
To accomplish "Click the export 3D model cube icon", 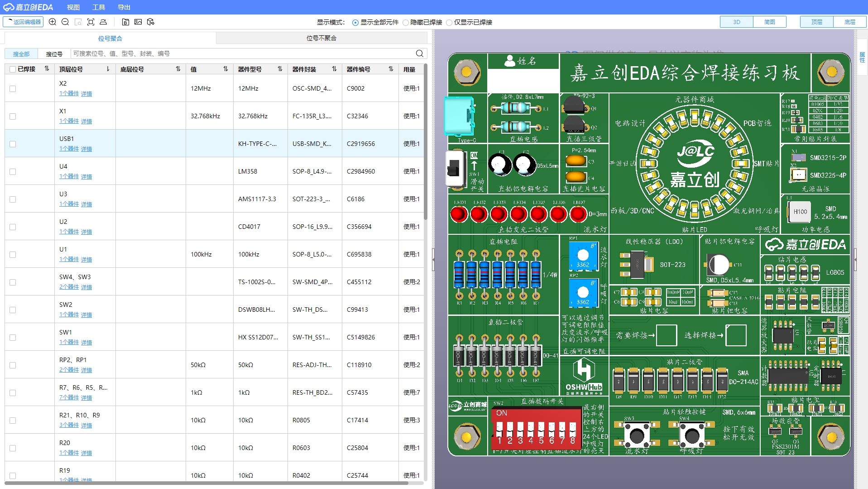I will coord(151,22).
